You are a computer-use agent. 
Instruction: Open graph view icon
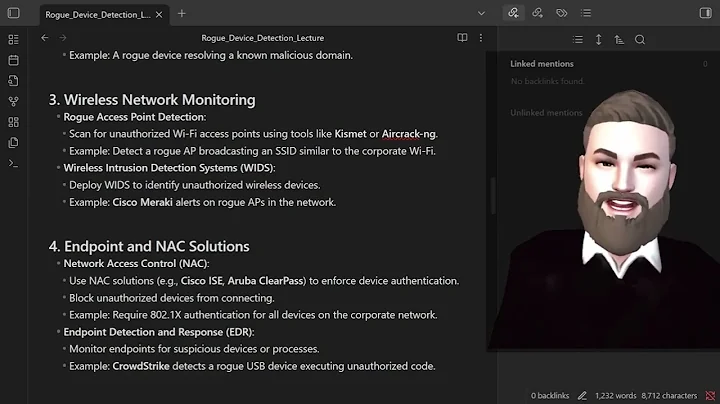[14, 101]
